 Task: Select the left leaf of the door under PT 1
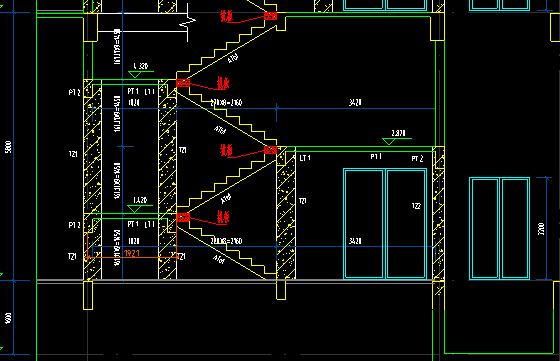364,224
